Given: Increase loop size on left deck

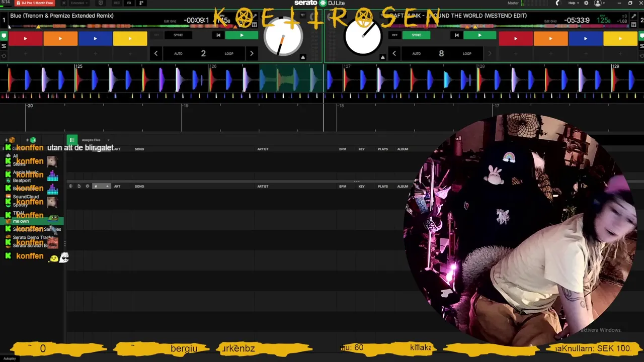Looking at the screenshot, I should point(252,53).
